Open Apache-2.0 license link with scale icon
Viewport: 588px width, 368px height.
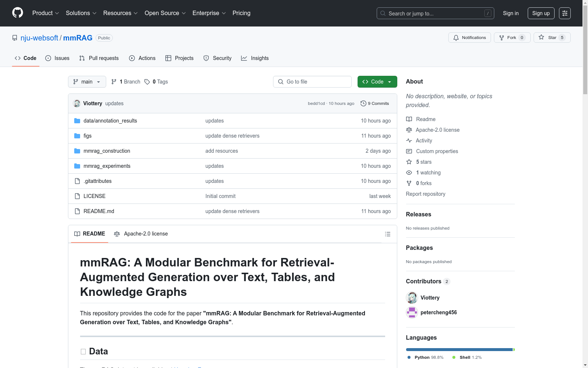pos(433,130)
